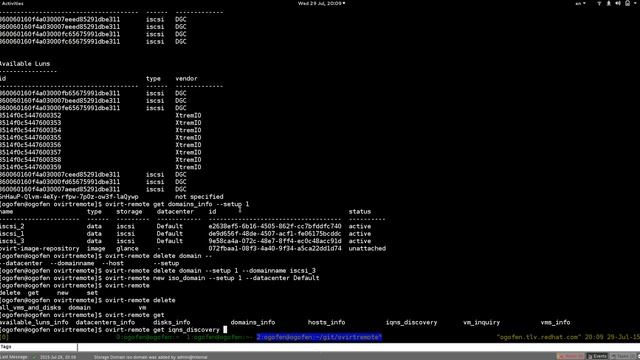Click the 'all_vms_and_disks' completion option
640x360 pixels.
(31, 307)
